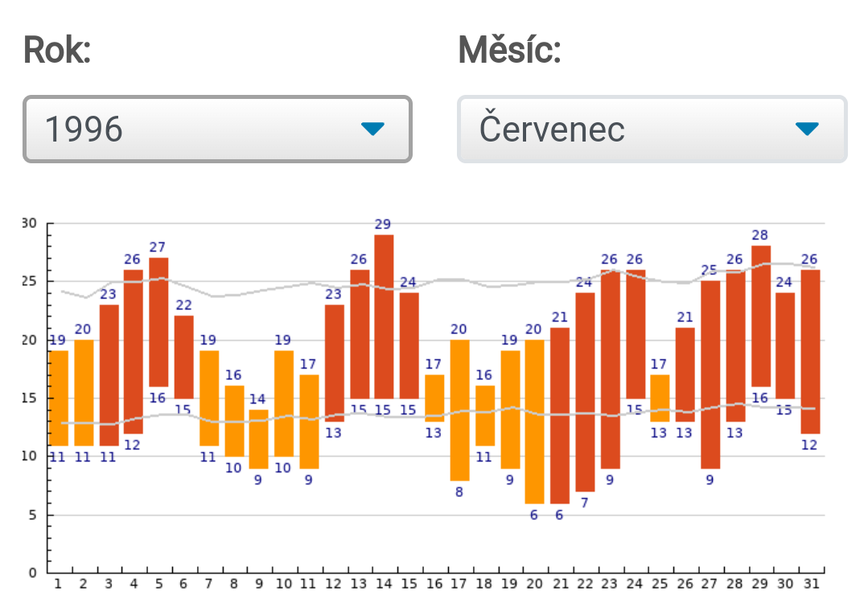Click the orange bar for day 17
The height and width of the screenshot is (604, 868).
[459, 409]
